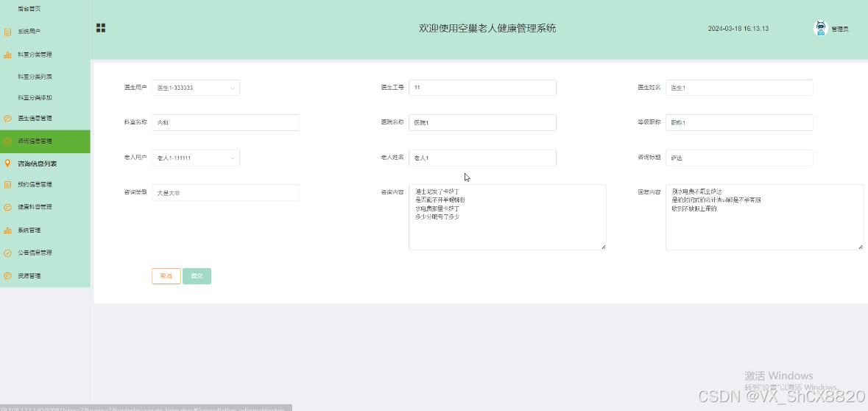Click the 回复内容 textarea resize handle

(860, 247)
